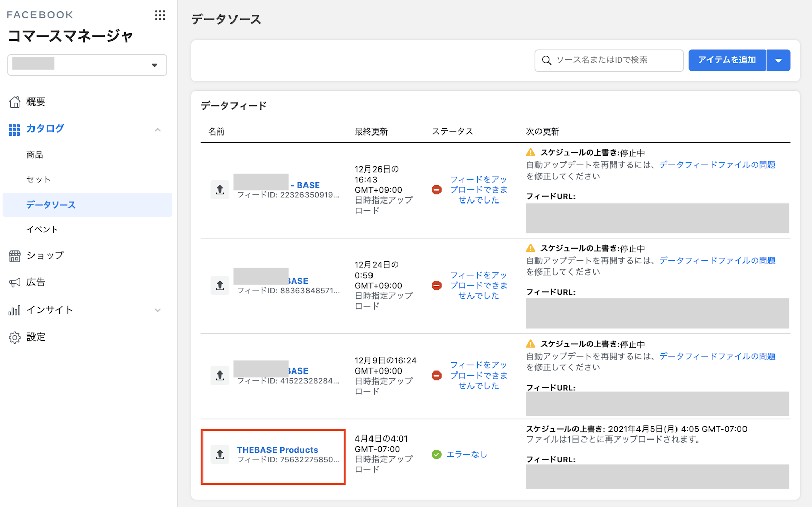Click the フィードID: 22326350919 text
812x507 pixels.
pyautogui.click(x=288, y=195)
